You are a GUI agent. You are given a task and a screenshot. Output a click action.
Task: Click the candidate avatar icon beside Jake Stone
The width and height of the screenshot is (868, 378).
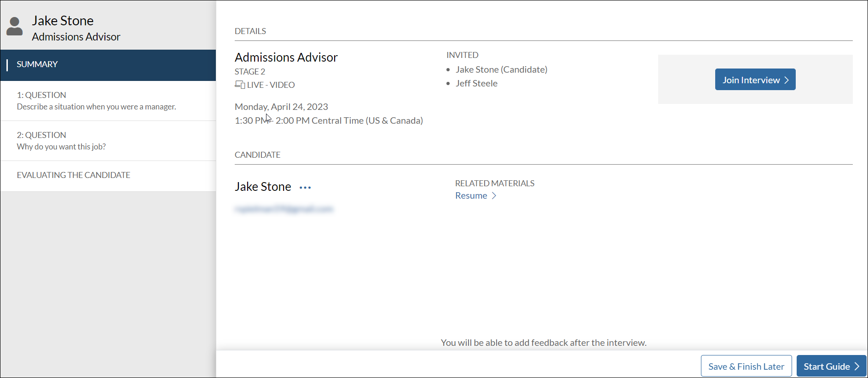(x=15, y=27)
